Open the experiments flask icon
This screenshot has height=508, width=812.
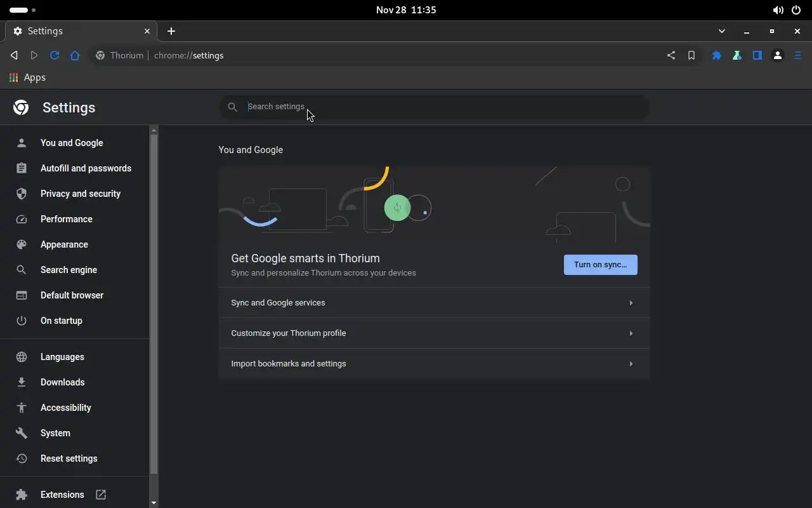pos(737,55)
